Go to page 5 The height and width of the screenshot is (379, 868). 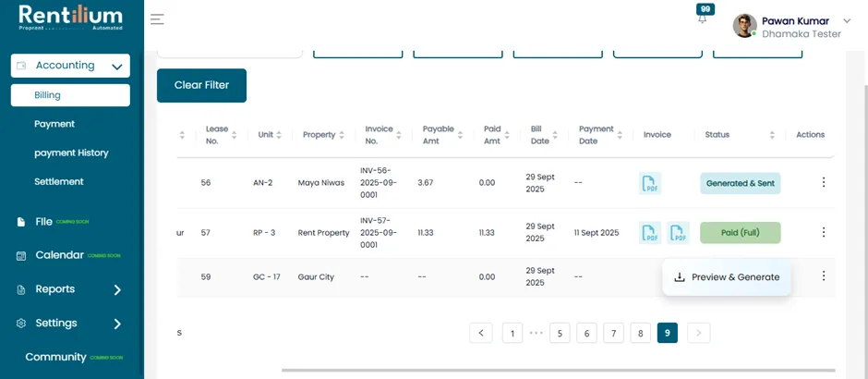[560, 333]
